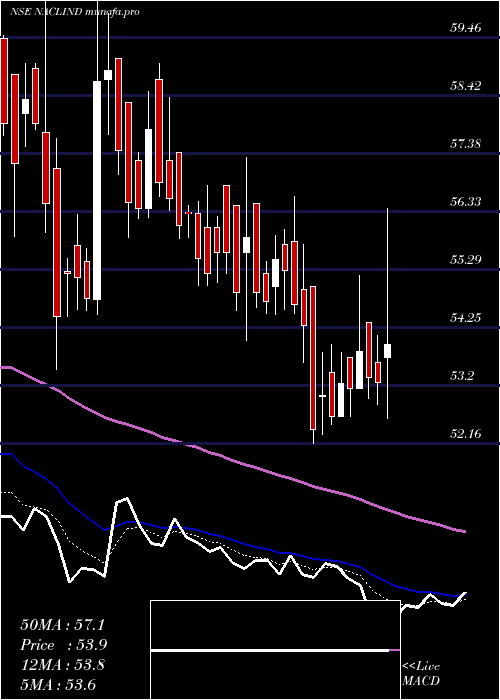
Task: Click the 12MA : 53.8 readout
Action: pos(62,665)
